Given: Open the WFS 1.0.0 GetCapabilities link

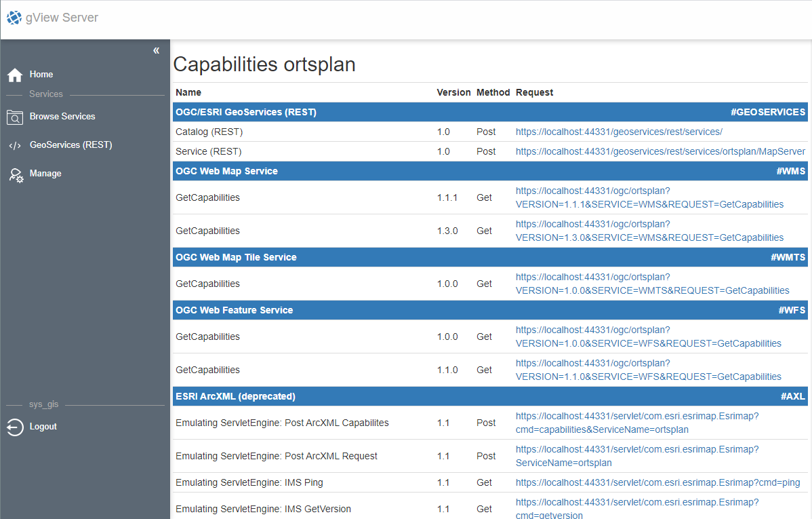Looking at the screenshot, I should click(649, 337).
